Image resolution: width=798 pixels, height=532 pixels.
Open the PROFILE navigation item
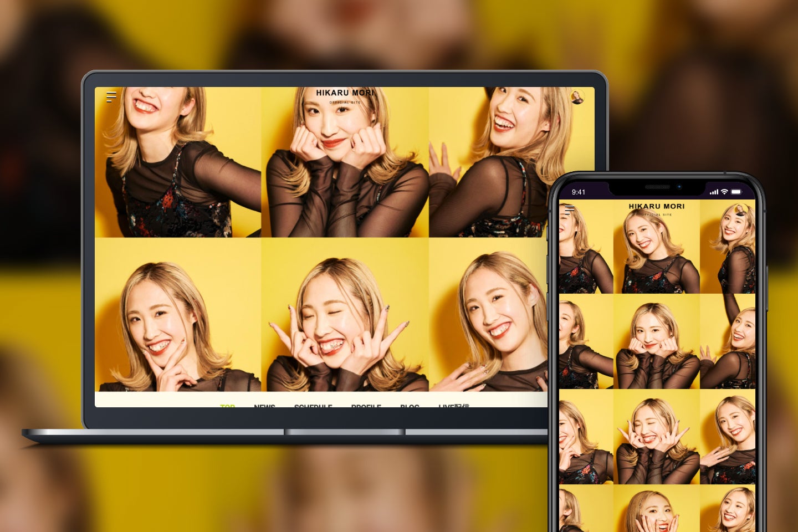click(366, 406)
